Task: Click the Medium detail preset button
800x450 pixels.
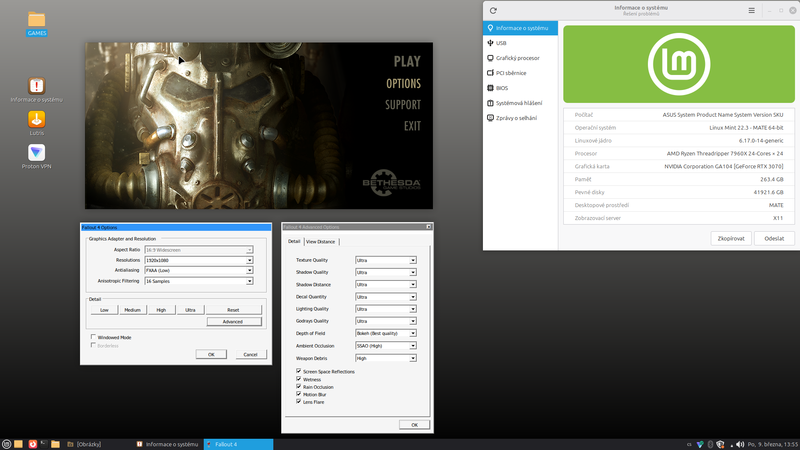Action: (x=132, y=310)
